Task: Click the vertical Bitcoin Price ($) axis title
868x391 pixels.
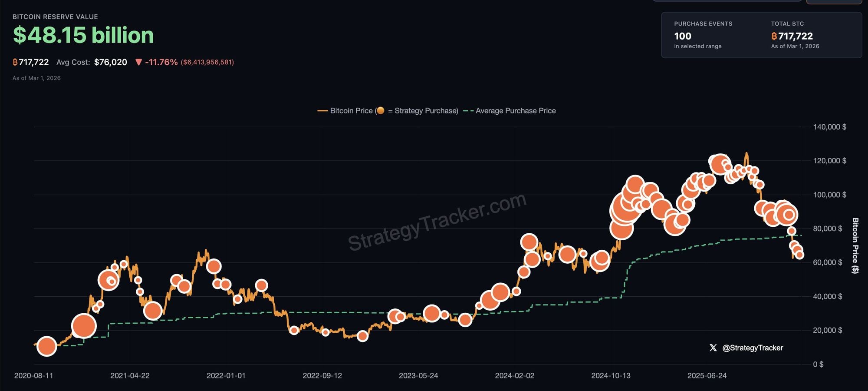Action: pyautogui.click(x=855, y=245)
